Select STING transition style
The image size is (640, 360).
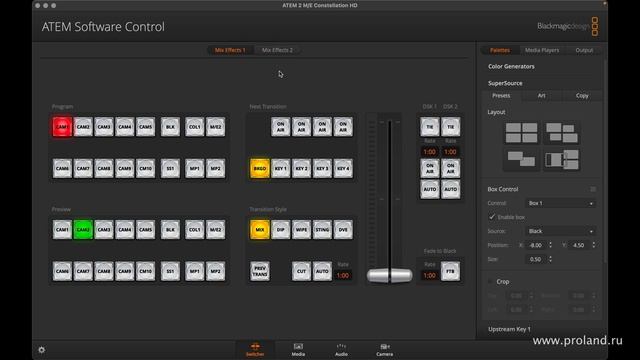click(322, 230)
